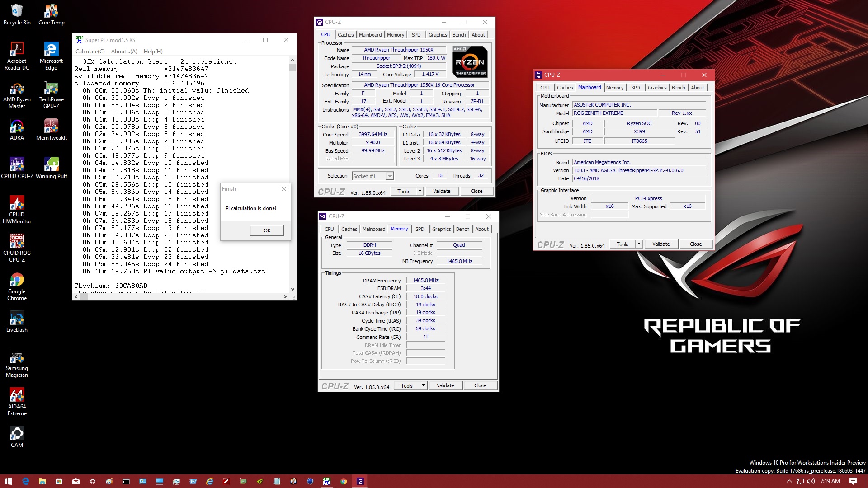Click Super PI vertical scrollbar down arrow

292,289
